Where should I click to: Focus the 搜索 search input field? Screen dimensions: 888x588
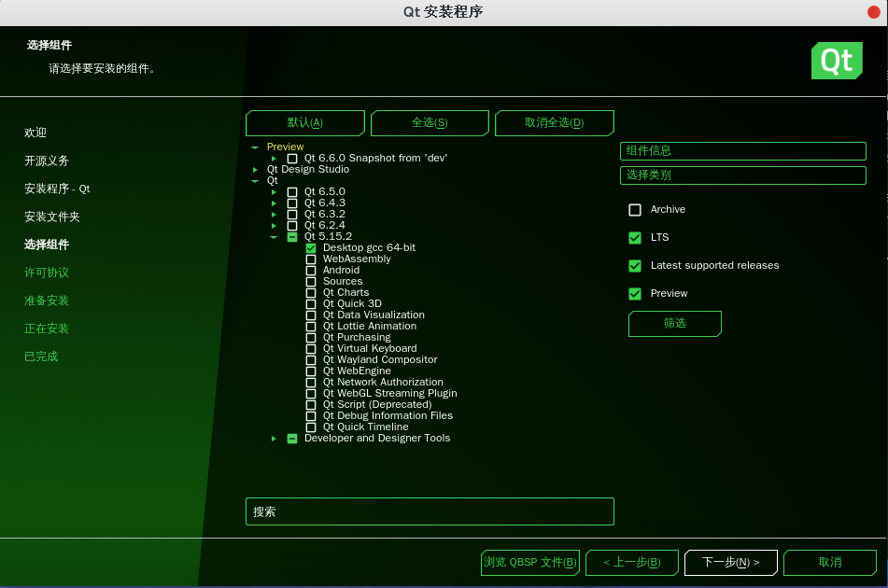pos(430,511)
